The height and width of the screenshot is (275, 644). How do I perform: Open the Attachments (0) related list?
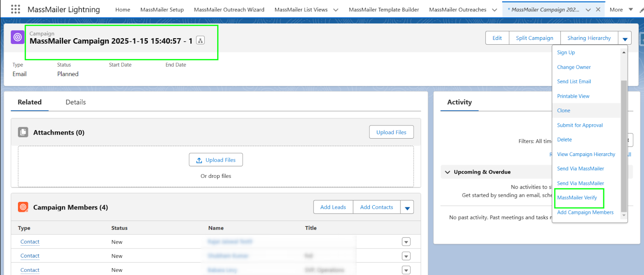(59, 132)
